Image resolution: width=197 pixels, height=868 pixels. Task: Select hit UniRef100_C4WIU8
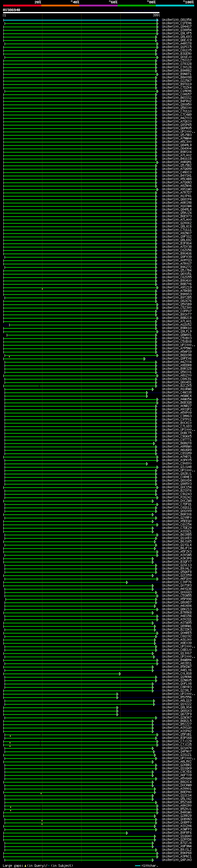[x=176, y=392]
